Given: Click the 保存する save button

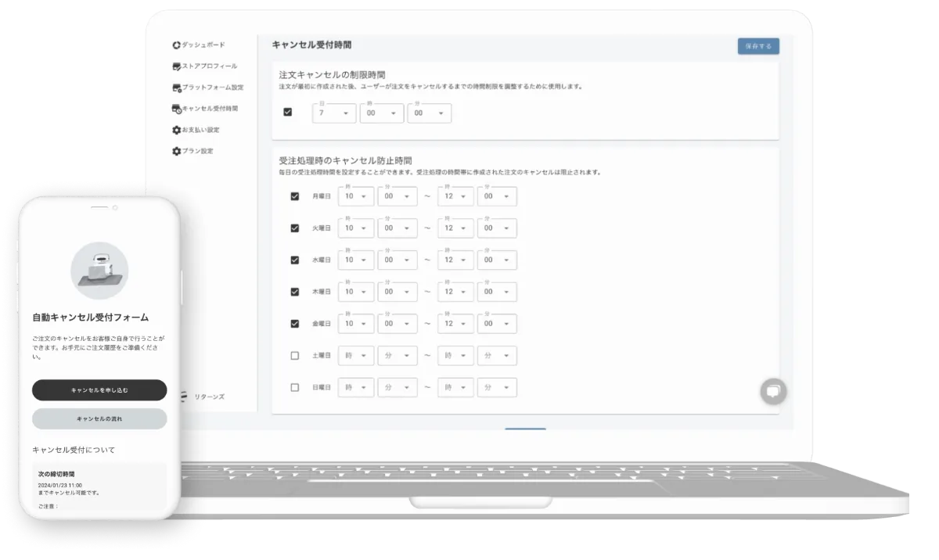Looking at the screenshot, I should pyautogui.click(x=757, y=47).
